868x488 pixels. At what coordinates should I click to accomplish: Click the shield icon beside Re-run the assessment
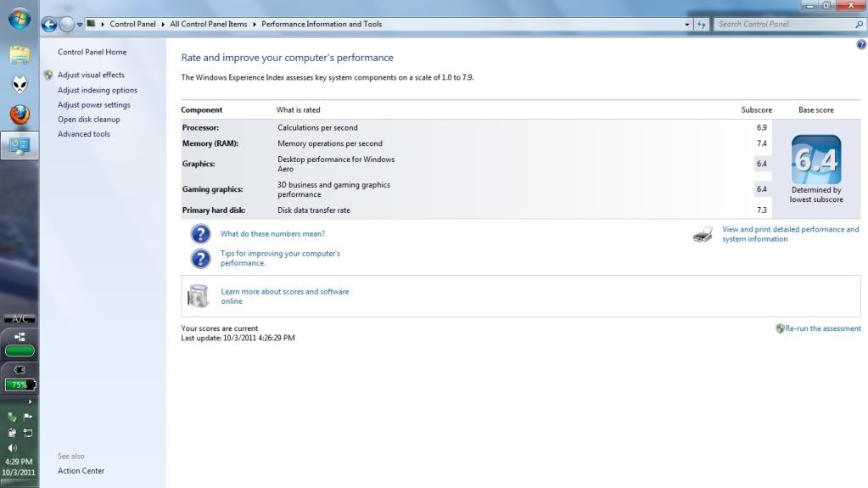[x=780, y=328]
